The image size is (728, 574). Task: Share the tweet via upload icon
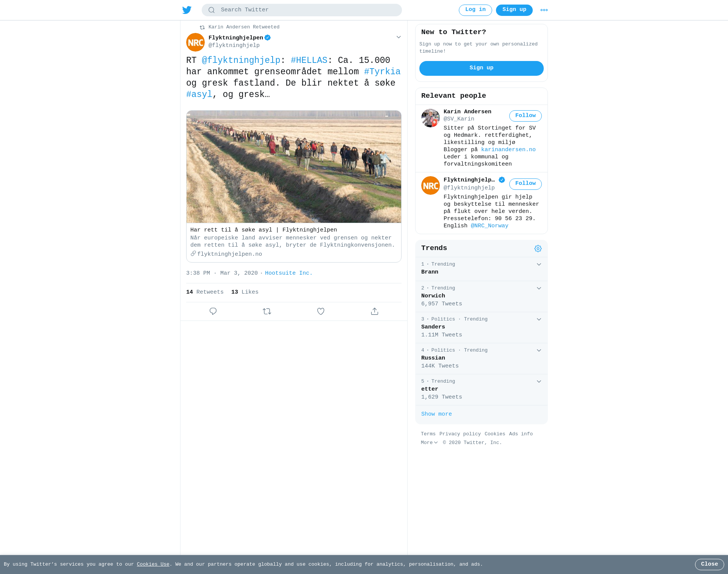coord(375,311)
